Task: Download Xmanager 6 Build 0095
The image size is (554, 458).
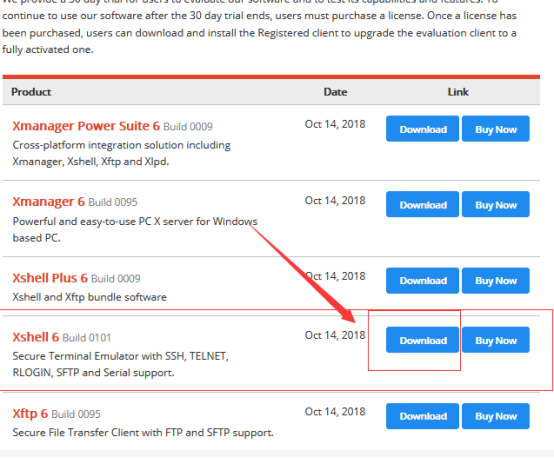Action: (x=422, y=204)
